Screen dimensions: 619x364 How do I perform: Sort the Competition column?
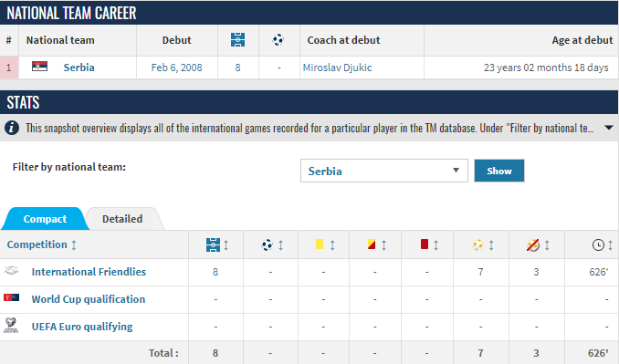pyautogui.click(x=41, y=244)
